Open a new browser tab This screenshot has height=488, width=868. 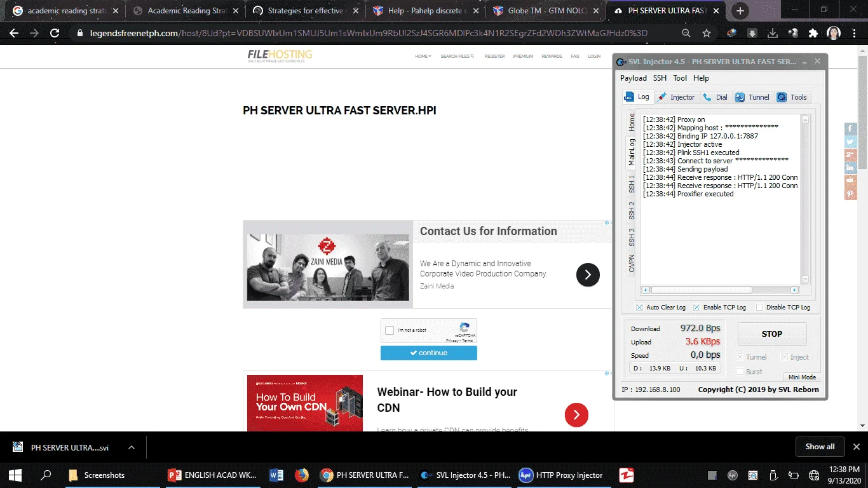point(740,11)
